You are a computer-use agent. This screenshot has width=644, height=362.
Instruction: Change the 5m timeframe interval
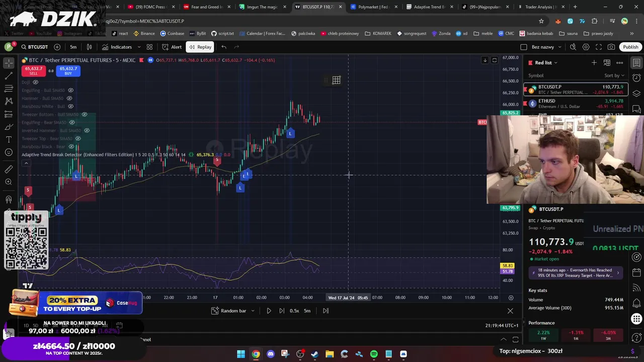pos(73,47)
